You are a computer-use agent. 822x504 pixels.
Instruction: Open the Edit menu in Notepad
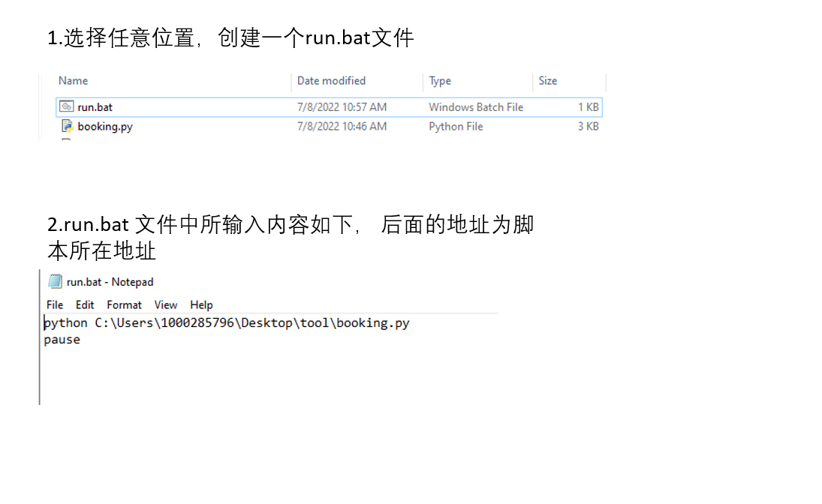click(84, 304)
